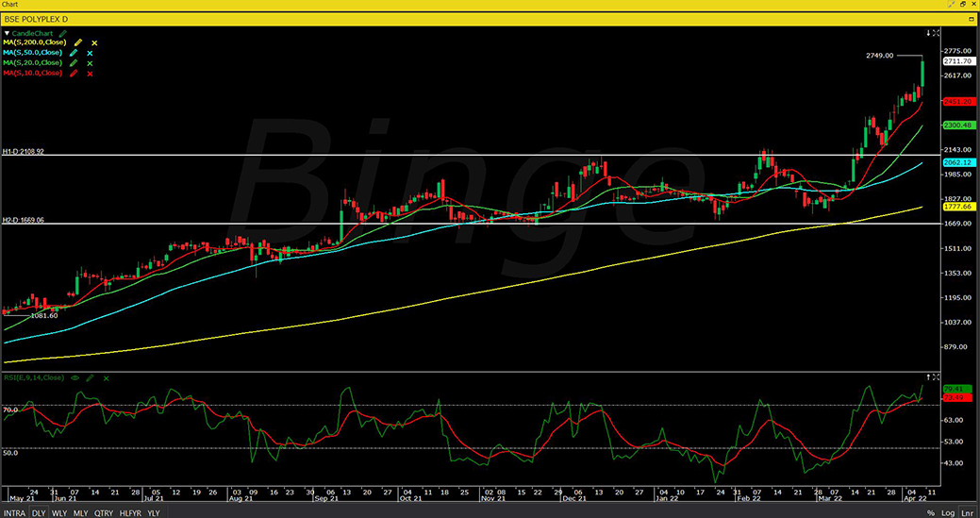Click the H2-D:1669.06 horizontal line label
Viewport: 980px width, 518px height.
[24, 221]
